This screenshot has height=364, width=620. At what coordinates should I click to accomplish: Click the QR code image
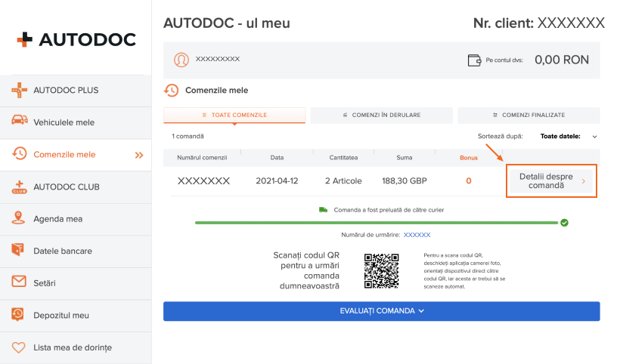pos(381,270)
